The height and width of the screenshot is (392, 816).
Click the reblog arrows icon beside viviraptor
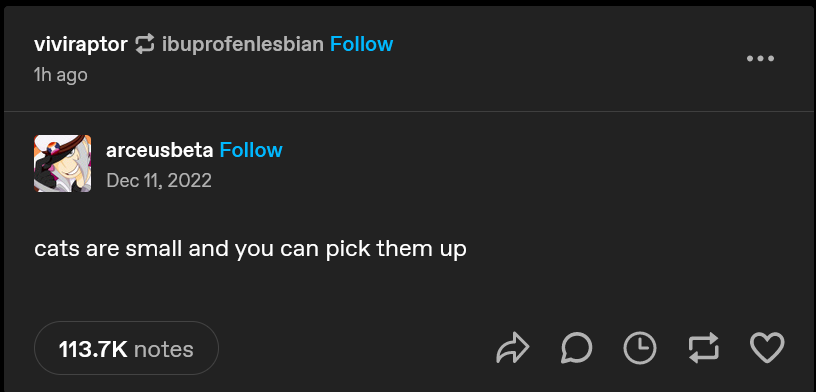[x=145, y=44]
